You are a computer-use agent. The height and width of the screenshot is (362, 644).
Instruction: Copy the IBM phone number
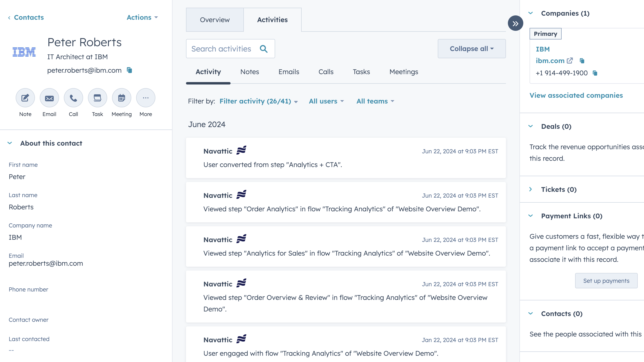click(x=595, y=73)
